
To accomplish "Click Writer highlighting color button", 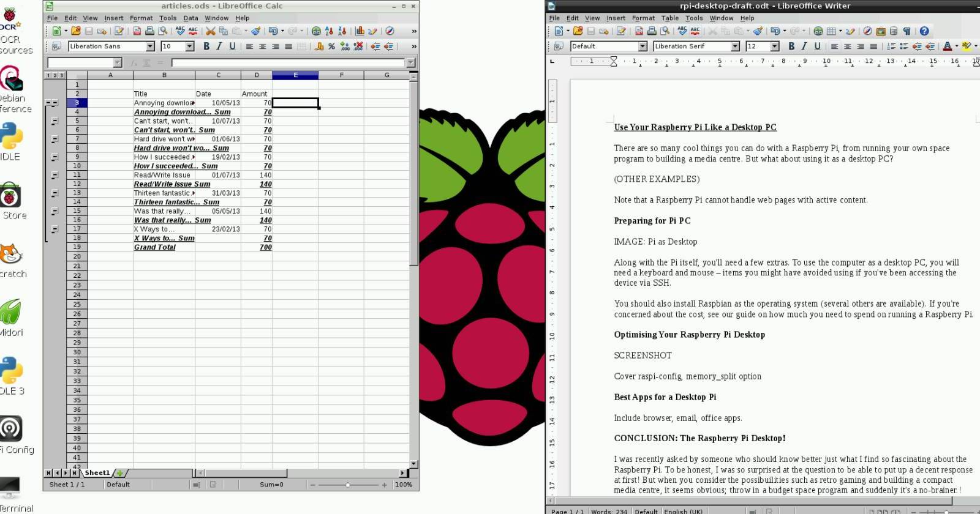I will point(967,46).
